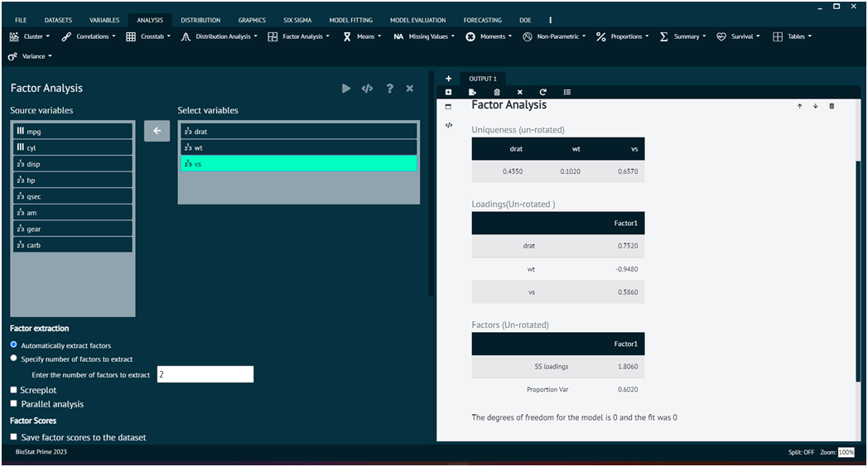Click the Zoom percentage field in status bar
The height and width of the screenshot is (467, 868).
tap(846, 452)
